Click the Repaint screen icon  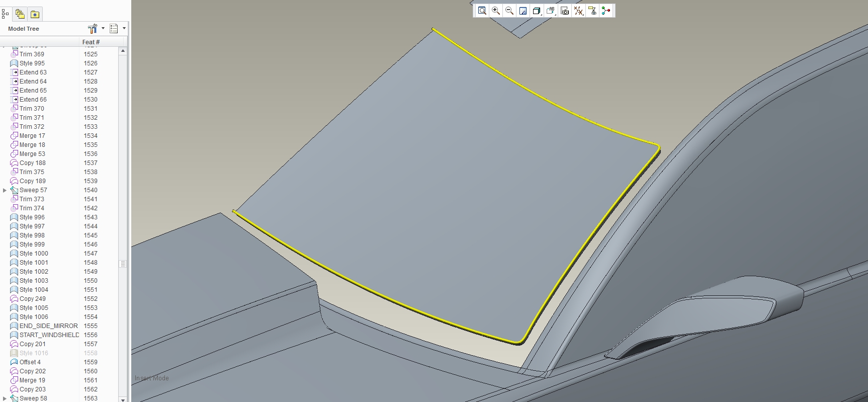click(523, 11)
